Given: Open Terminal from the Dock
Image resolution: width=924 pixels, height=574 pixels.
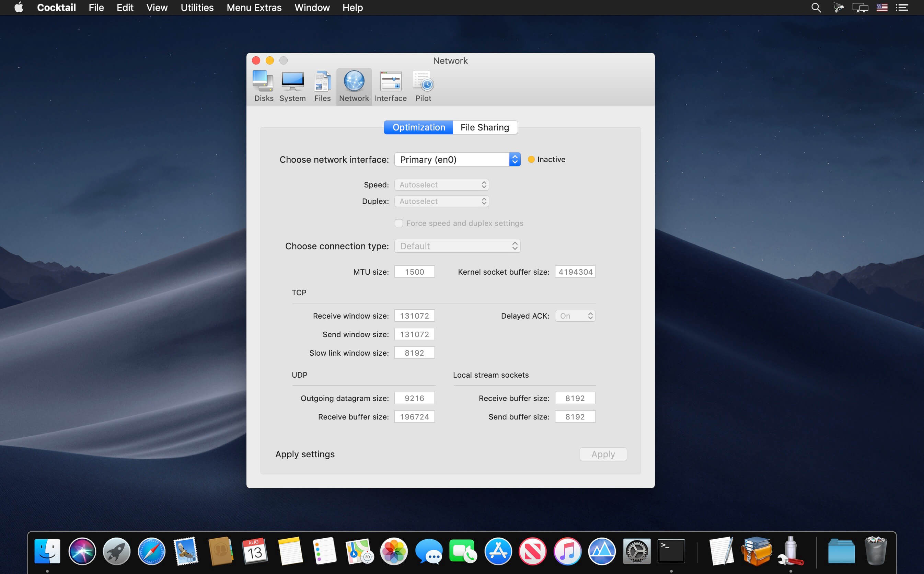Looking at the screenshot, I should (x=671, y=551).
